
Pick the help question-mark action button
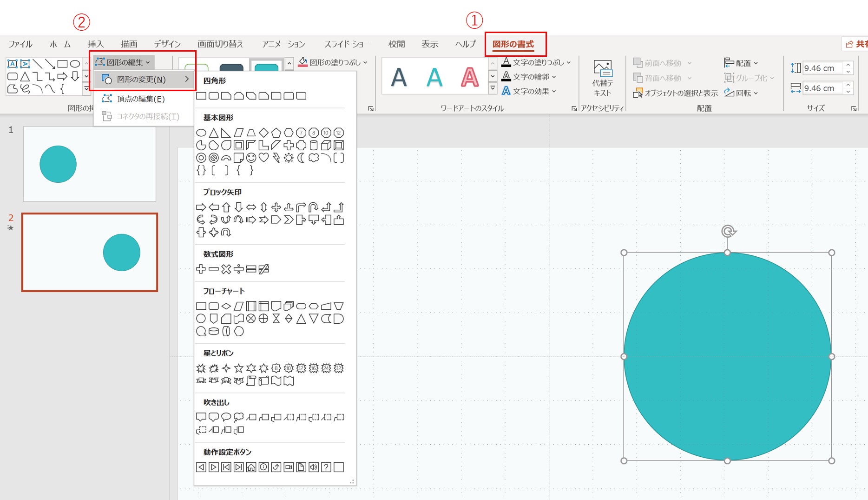point(326,467)
